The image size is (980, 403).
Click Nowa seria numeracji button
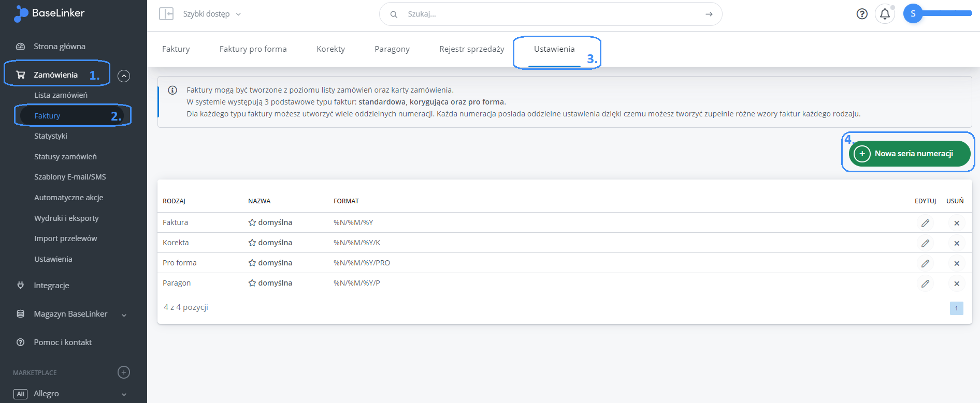(910, 154)
